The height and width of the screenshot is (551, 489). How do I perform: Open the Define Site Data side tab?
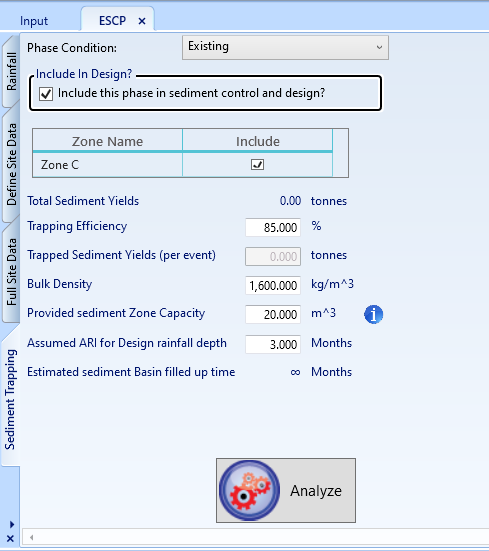click(x=11, y=164)
